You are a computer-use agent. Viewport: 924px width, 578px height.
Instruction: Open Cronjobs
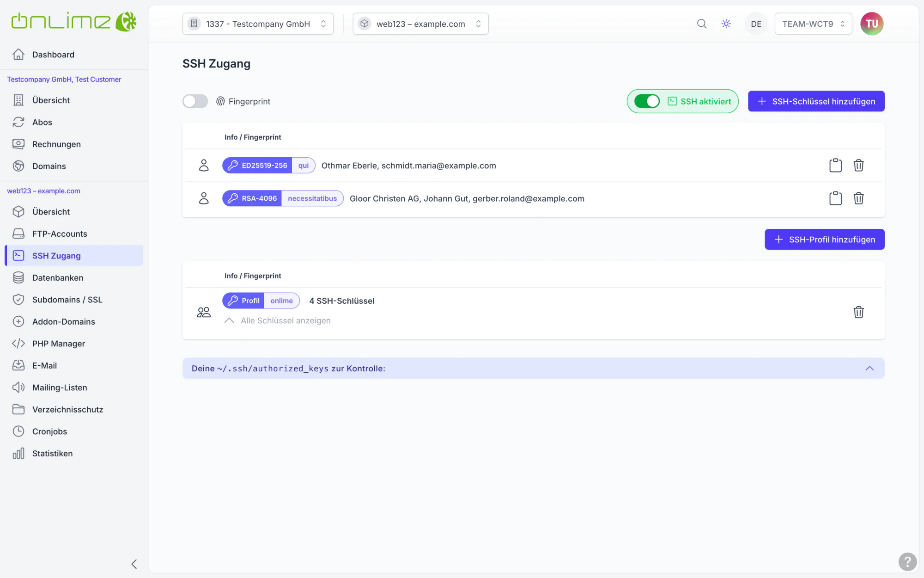(74, 431)
